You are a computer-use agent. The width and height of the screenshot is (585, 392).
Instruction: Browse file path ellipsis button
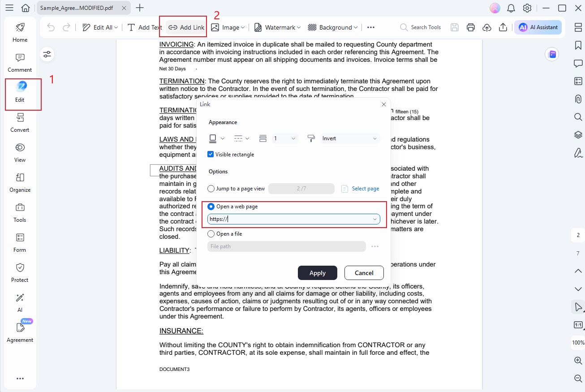(375, 246)
